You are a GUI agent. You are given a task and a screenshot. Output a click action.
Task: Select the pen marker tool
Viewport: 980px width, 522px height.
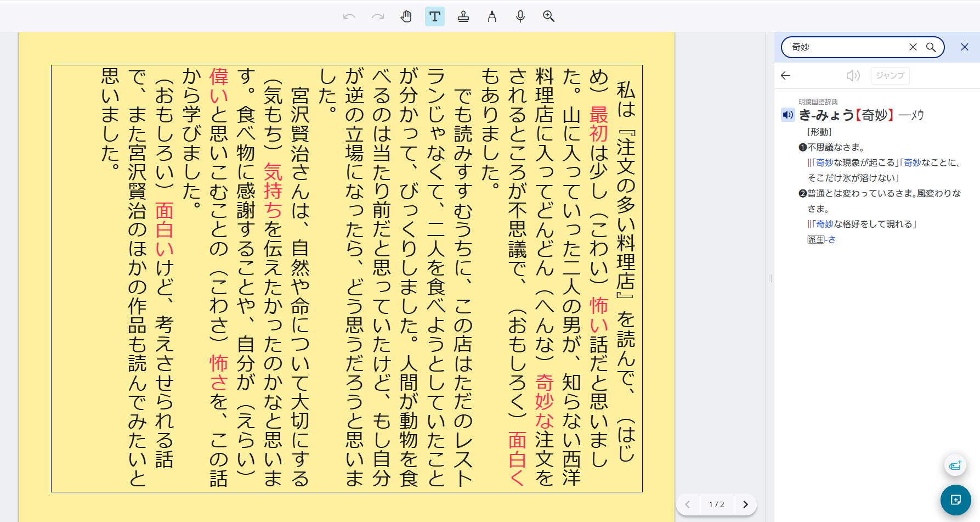492,16
